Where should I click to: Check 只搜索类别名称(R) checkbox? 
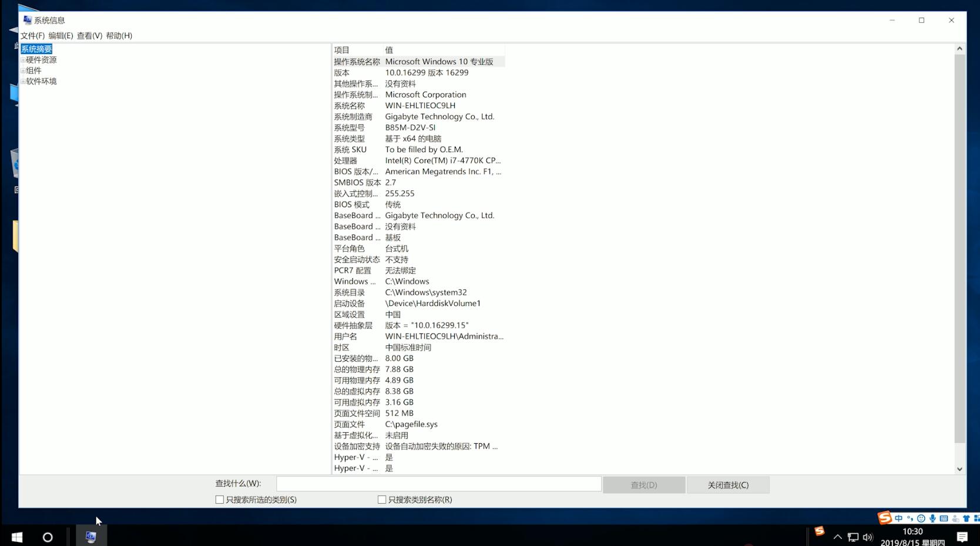click(382, 500)
